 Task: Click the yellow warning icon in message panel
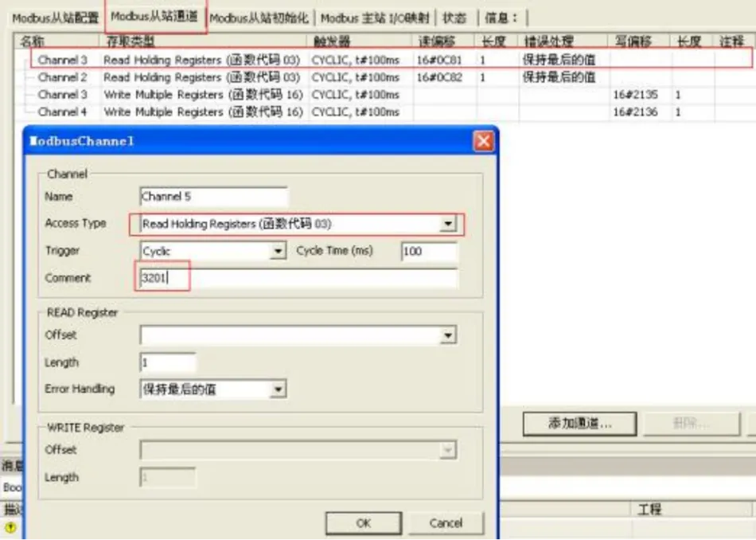(10, 527)
